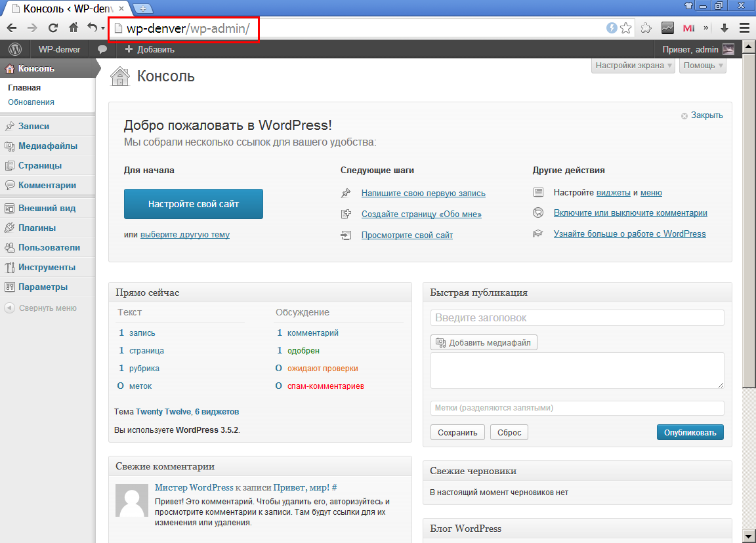Image resolution: width=756 pixels, height=543 pixels.
Task: Reset the quick post with Сброс
Action: click(x=509, y=432)
